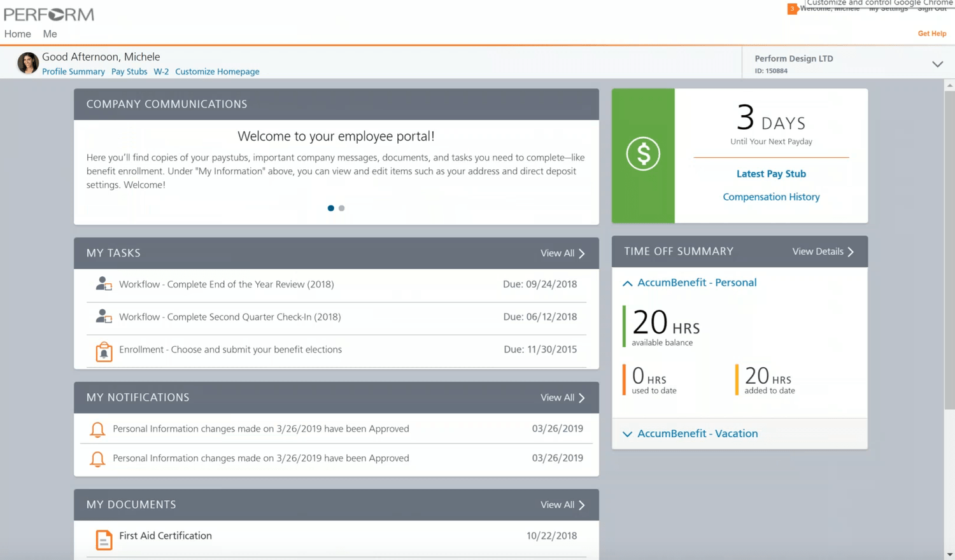Open the Latest Pay Stub link
This screenshot has height=560, width=955.
pos(771,174)
